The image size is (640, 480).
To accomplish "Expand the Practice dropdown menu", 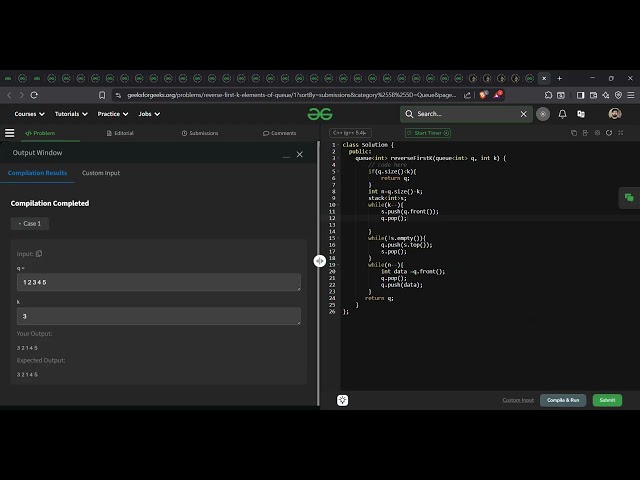I will 113,114.
